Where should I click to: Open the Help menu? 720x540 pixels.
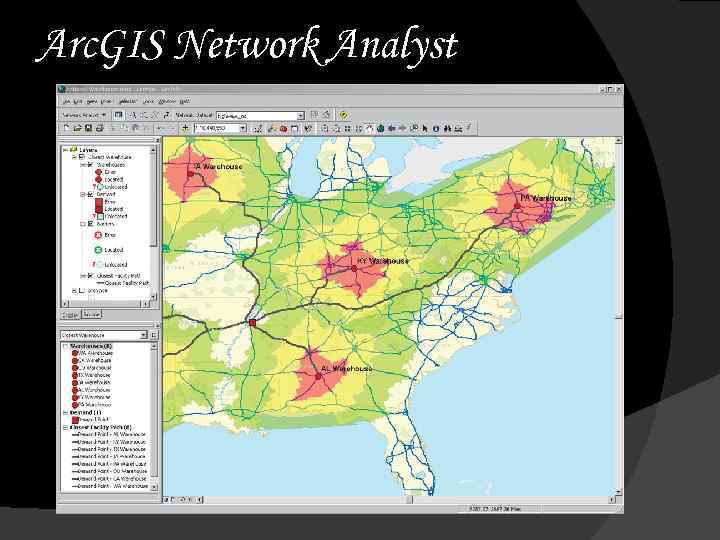(x=185, y=101)
